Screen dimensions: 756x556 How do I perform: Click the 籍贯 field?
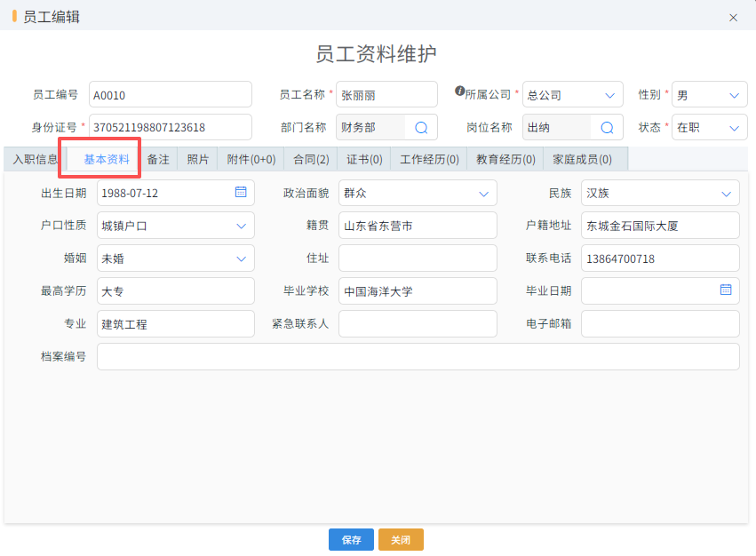[418, 226]
